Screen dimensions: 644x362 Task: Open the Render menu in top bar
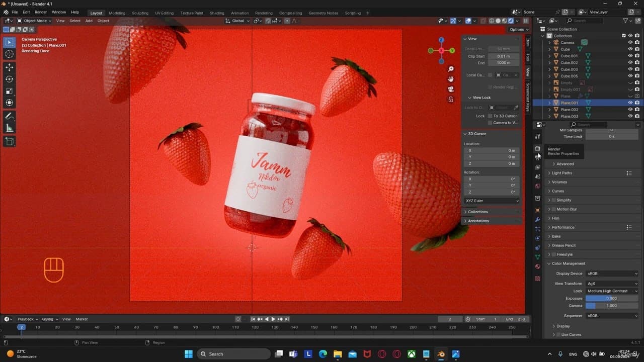point(41,12)
